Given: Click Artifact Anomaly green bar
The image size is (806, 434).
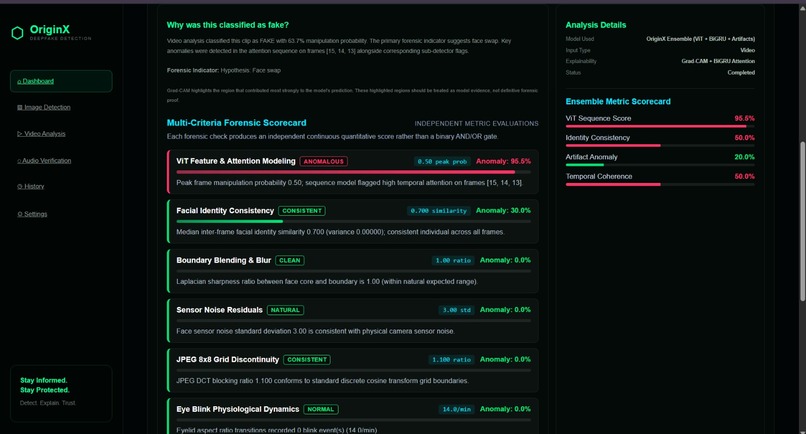Looking at the screenshot, I should 584,165.
